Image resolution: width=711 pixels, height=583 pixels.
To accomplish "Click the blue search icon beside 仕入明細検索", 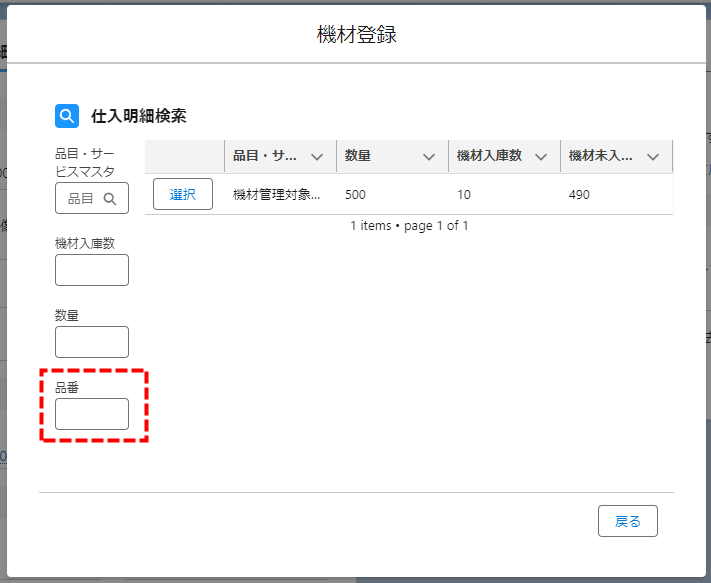I will pyautogui.click(x=67, y=116).
